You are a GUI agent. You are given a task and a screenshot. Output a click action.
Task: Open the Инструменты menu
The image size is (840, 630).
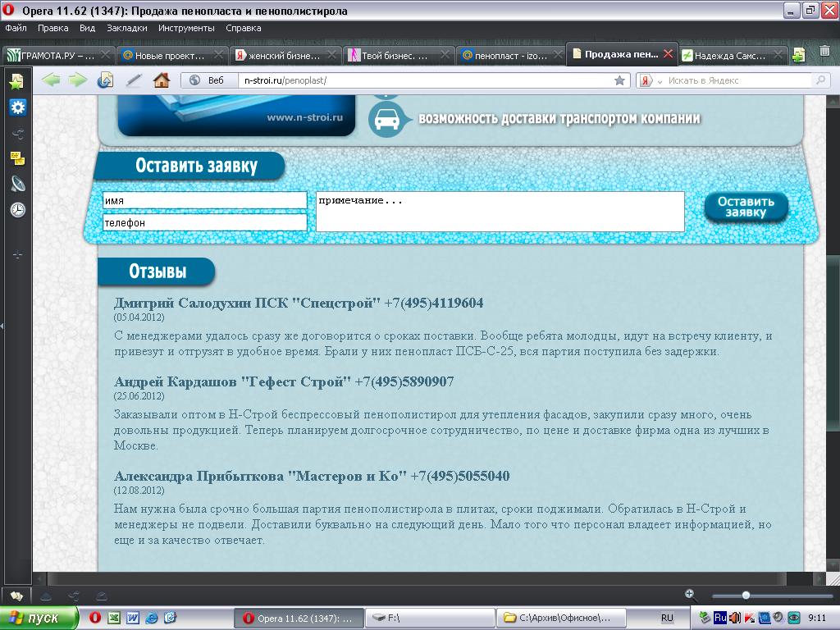(186, 28)
